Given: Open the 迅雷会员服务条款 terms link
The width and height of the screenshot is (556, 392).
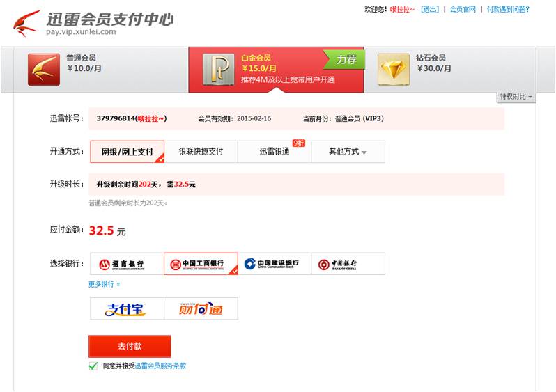Looking at the screenshot, I should (161, 366).
